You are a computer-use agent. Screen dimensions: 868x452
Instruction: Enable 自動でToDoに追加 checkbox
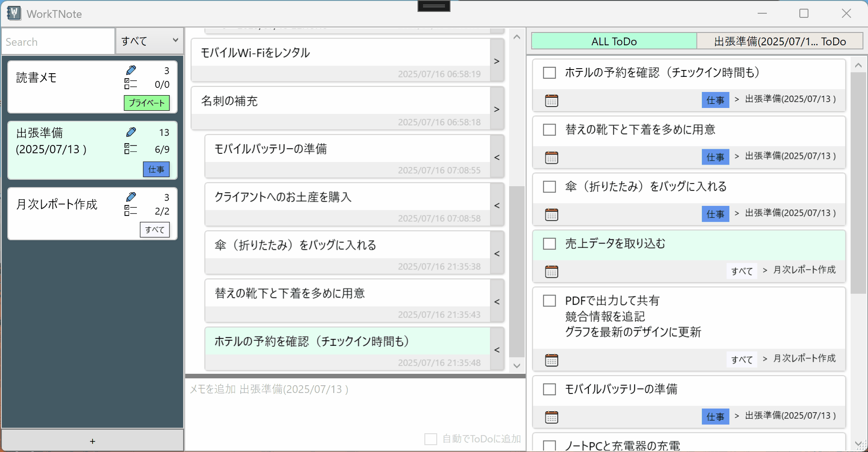[431, 439]
